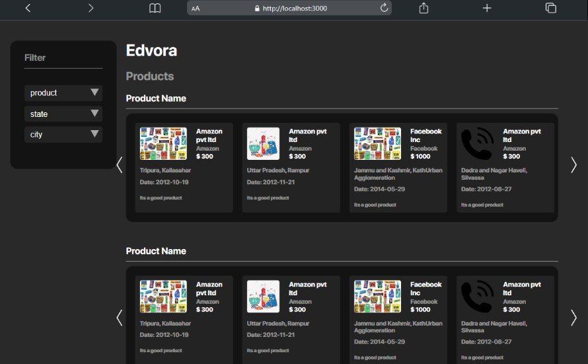Click Facebook Inc card image in first row
Viewport: 588px width, 364px height.
click(x=377, y=143)
